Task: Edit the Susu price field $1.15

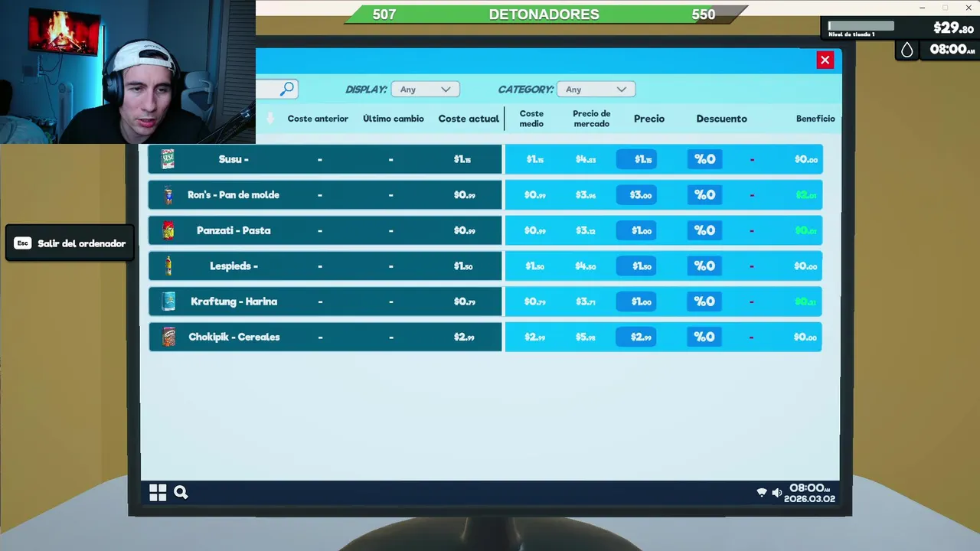Action: click(x=636, y=159)
